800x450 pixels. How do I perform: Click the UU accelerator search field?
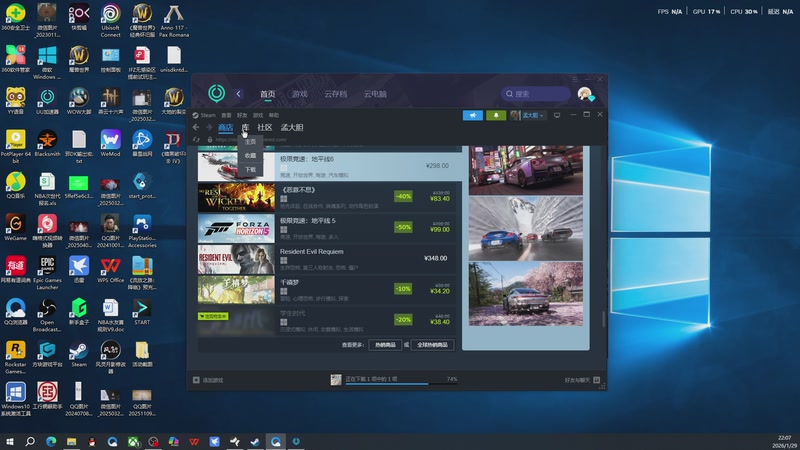[x=535, y=94]
